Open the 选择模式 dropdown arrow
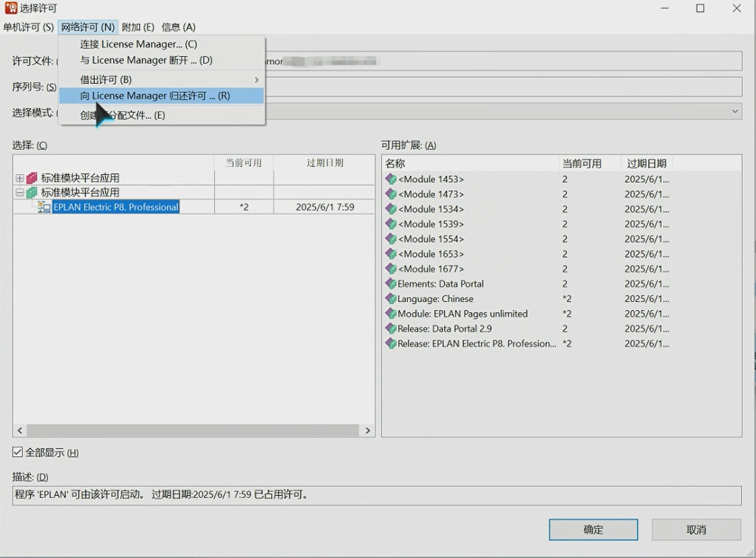 (x=734, y=111)
